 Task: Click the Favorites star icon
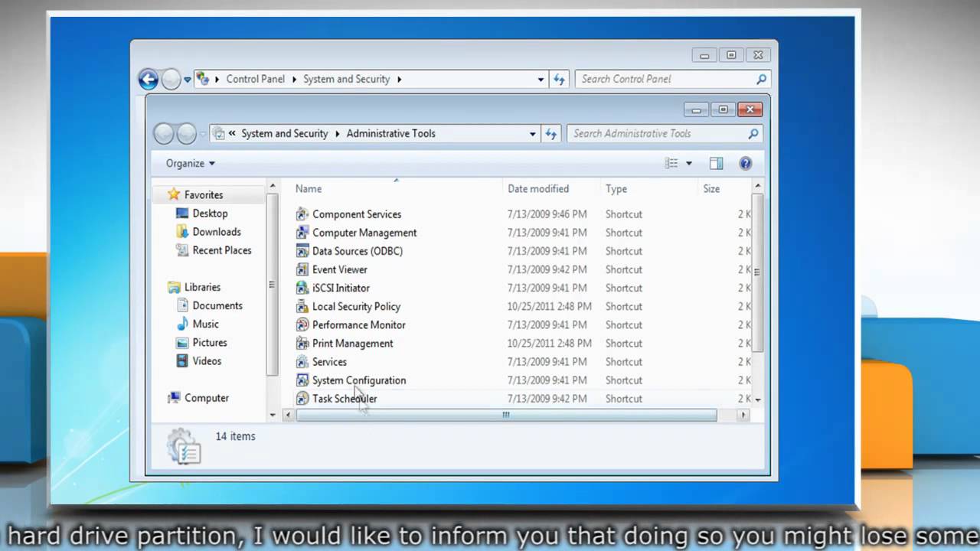174,194
